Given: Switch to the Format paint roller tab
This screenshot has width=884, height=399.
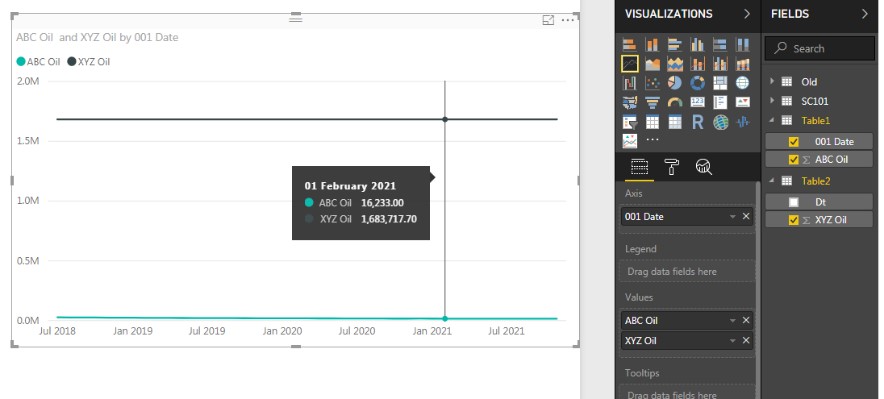Looking at the screenshot, I should click(671, 167).
